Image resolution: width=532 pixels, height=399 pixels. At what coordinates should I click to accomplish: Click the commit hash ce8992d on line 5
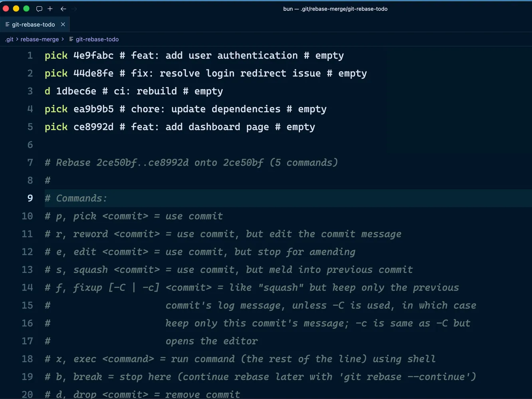click(x=93, y=127)
